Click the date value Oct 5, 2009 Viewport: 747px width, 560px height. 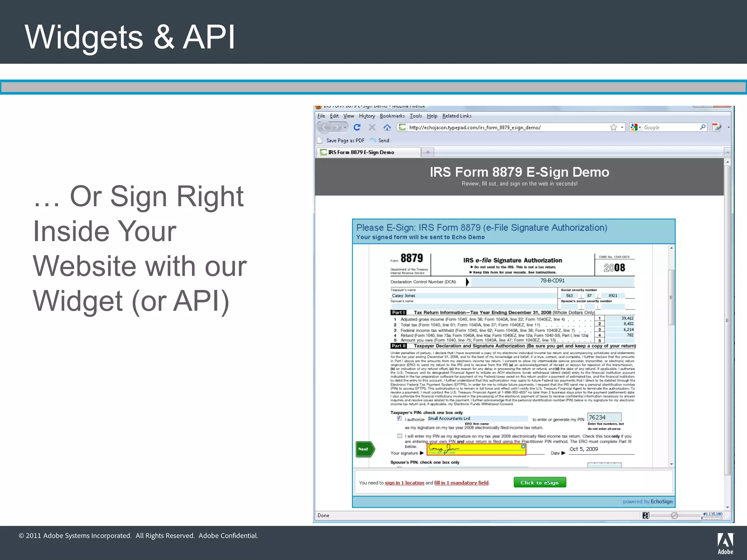pos(584,449)
